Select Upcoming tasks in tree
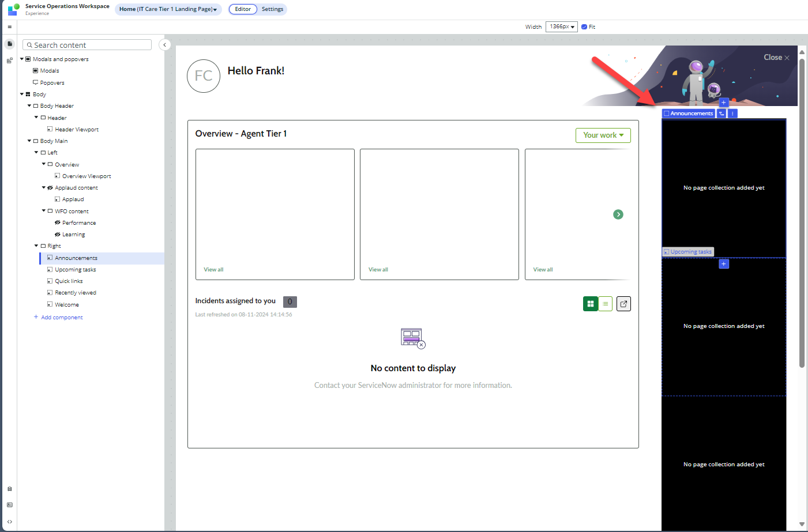 (76, 270)
